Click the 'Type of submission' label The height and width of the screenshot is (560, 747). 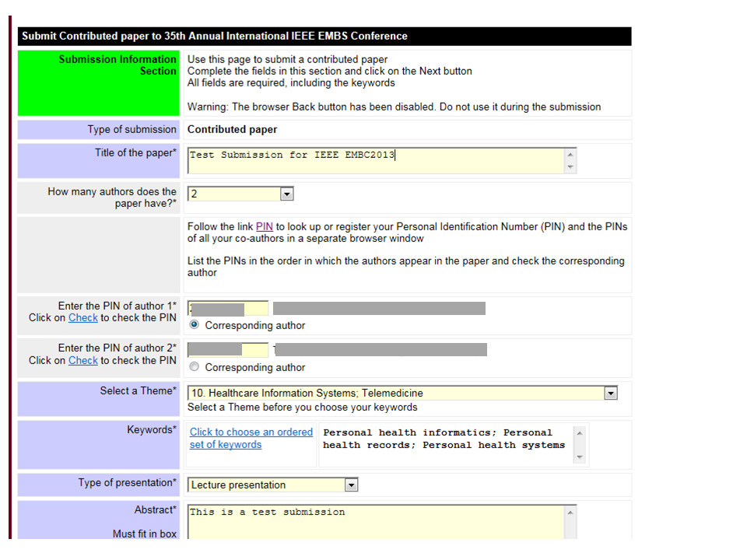(x=132, y=130)
